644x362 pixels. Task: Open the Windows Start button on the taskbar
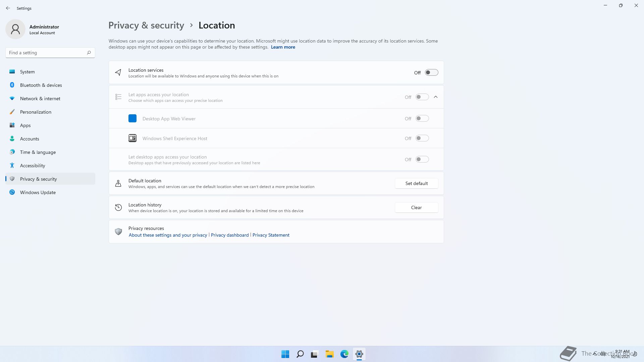285,354
